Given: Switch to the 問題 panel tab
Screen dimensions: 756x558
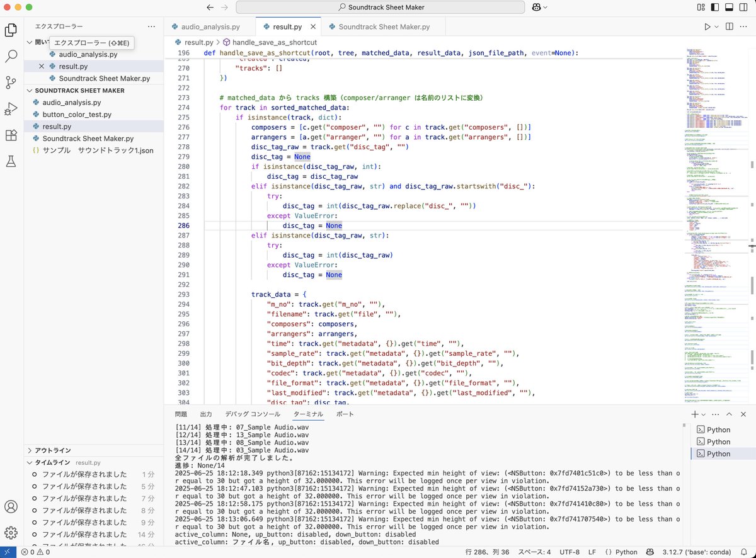Looking at the screenshot, I should (181, 414).
